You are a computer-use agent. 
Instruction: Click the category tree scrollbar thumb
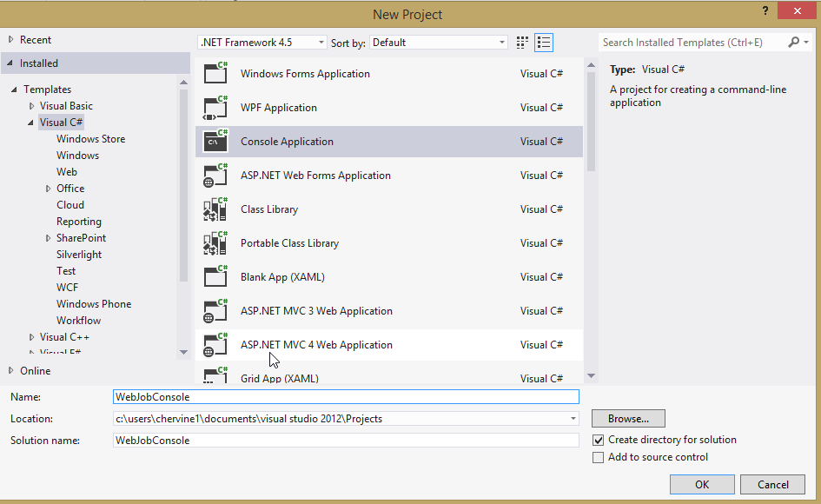click(x=183, y=185)
